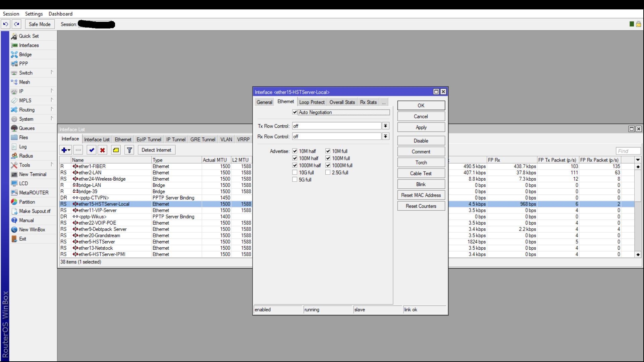This screenshot has height=362, width=644.
Task: Click the redo arrow icon in toolbar
Action: click(x=17, y=24)
